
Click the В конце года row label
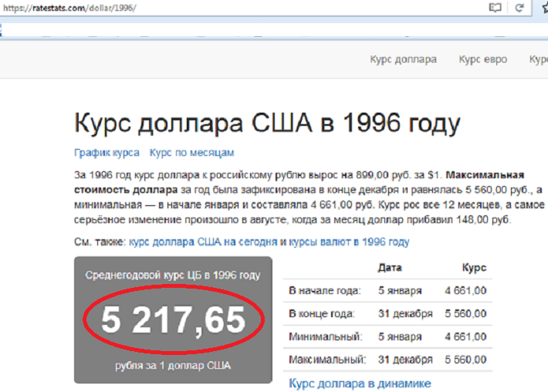[322, 314]
